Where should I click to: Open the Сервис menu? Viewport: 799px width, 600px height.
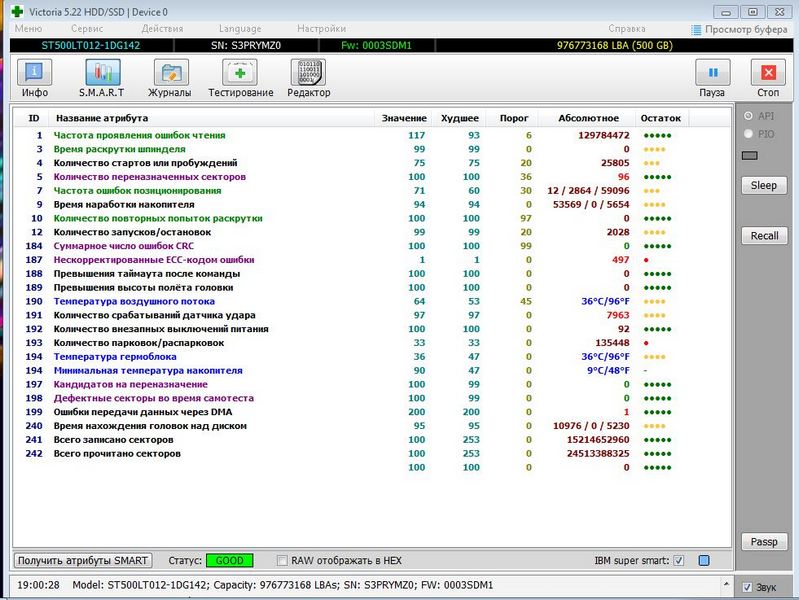pos(87,29)
